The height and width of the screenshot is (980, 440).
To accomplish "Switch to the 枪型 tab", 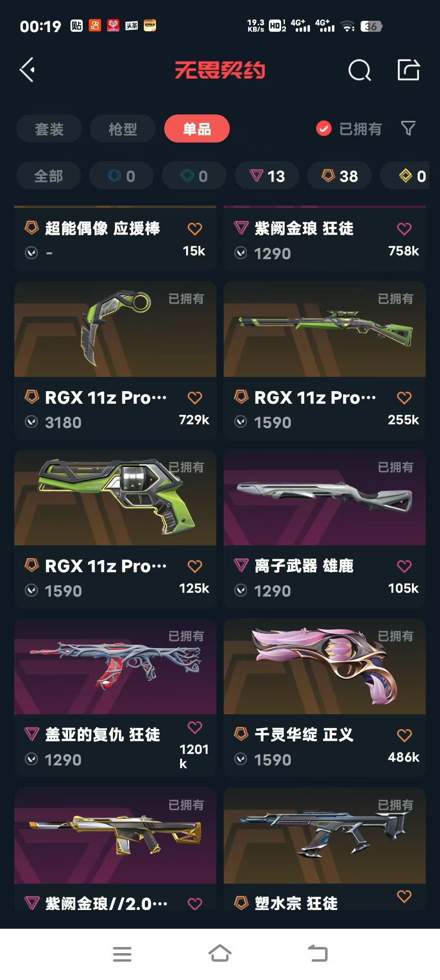I will click(x=123, y=129).
